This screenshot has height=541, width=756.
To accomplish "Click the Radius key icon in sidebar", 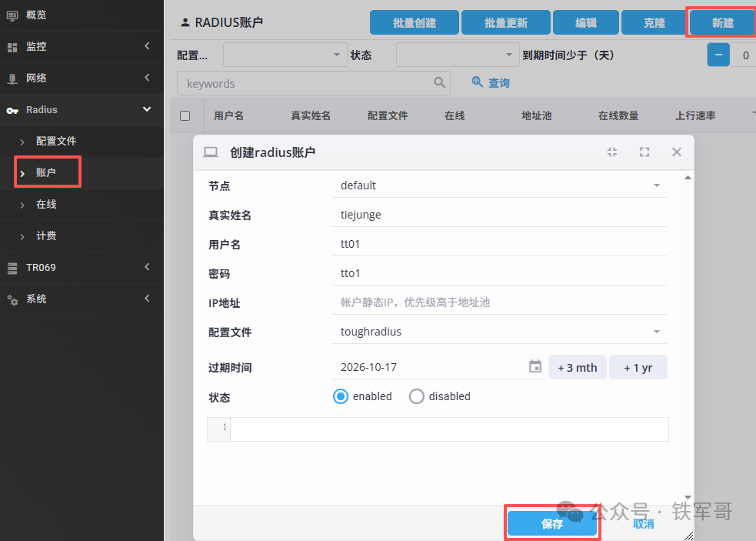I will (12, 110).
